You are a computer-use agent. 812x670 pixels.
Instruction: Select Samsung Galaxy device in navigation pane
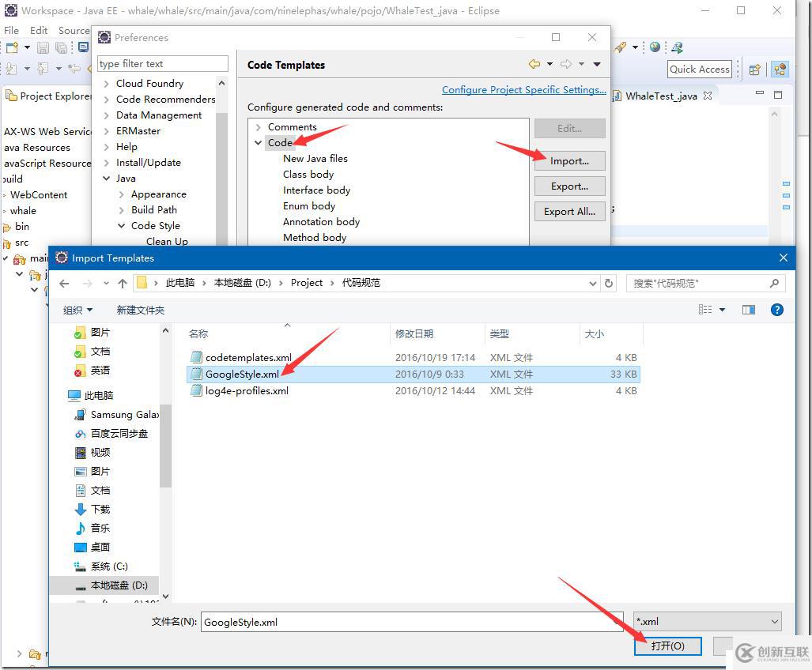point(118,415)
